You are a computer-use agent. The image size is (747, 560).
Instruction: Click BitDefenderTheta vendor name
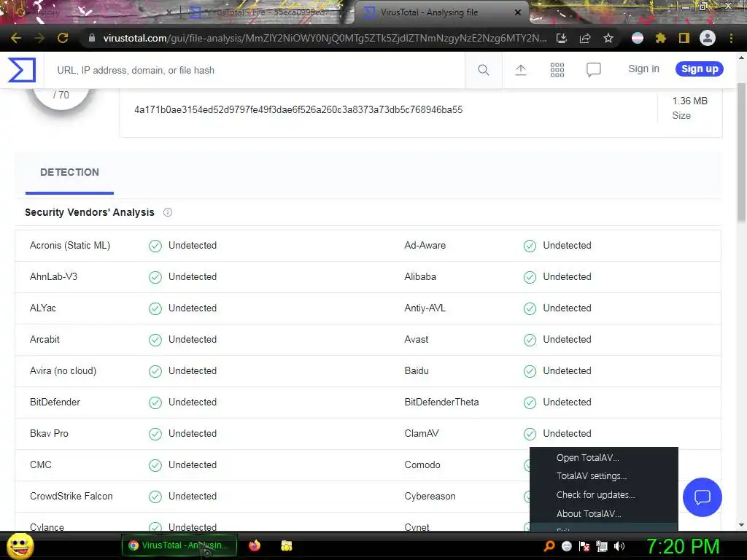(x=441, y=402)
